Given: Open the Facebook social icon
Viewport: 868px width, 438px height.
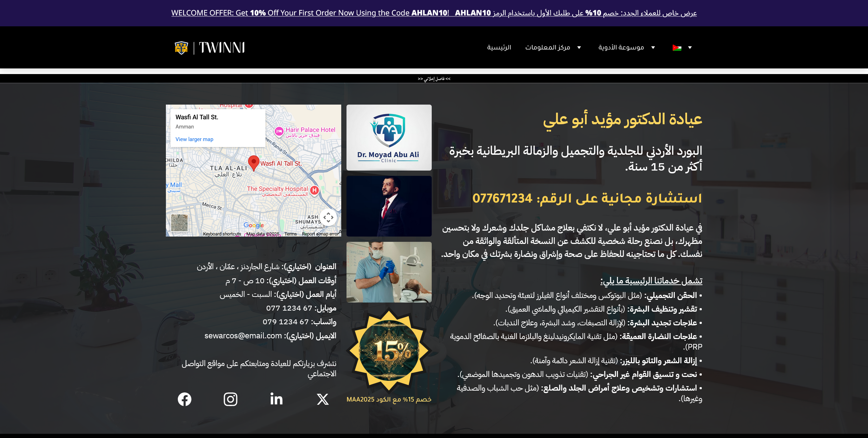Looking at the screenshot, I should click(x=184, y=399).
